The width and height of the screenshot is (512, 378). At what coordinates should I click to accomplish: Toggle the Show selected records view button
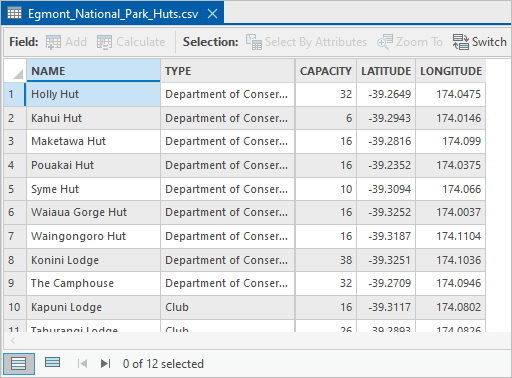pyautogui.click(x=52, y=362)
